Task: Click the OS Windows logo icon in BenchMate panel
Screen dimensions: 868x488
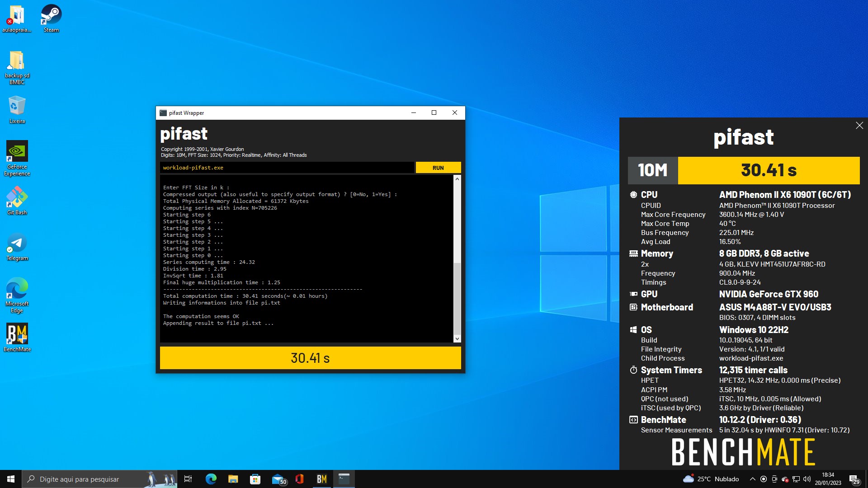Action: pyautogui.click(x=633, y=330)
